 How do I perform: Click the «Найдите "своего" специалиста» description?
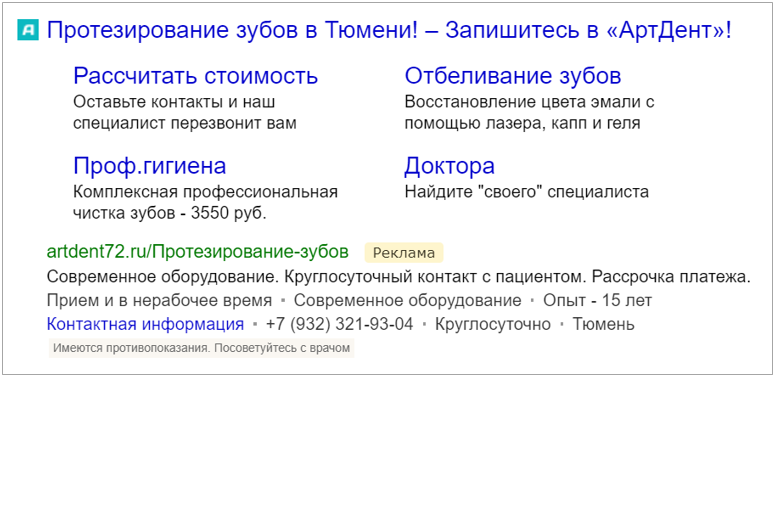point(526,192)
